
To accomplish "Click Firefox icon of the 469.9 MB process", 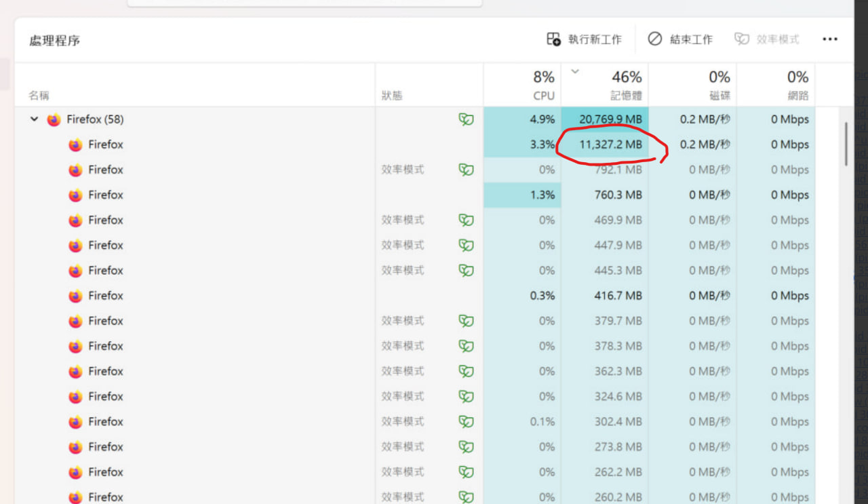I will (x=75, y=220).
